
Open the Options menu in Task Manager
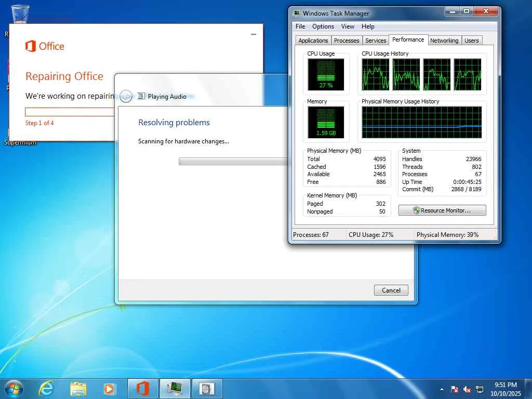[x=323, y=26]
